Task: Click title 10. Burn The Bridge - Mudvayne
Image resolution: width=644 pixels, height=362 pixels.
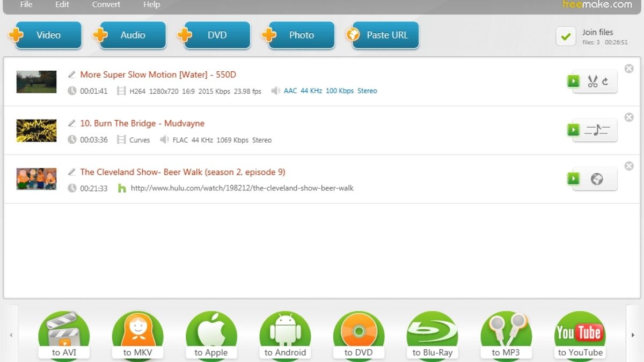Action: (x=142, y=123)
